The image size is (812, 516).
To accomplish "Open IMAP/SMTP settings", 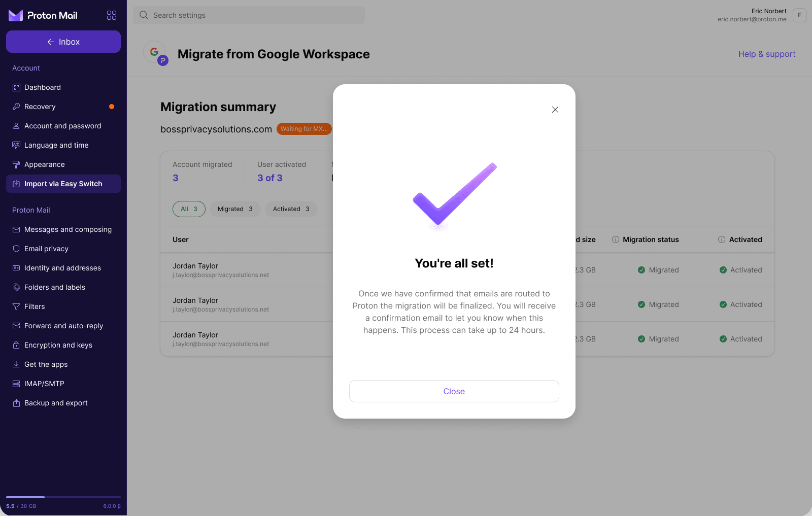I will (x=63, y=384).
